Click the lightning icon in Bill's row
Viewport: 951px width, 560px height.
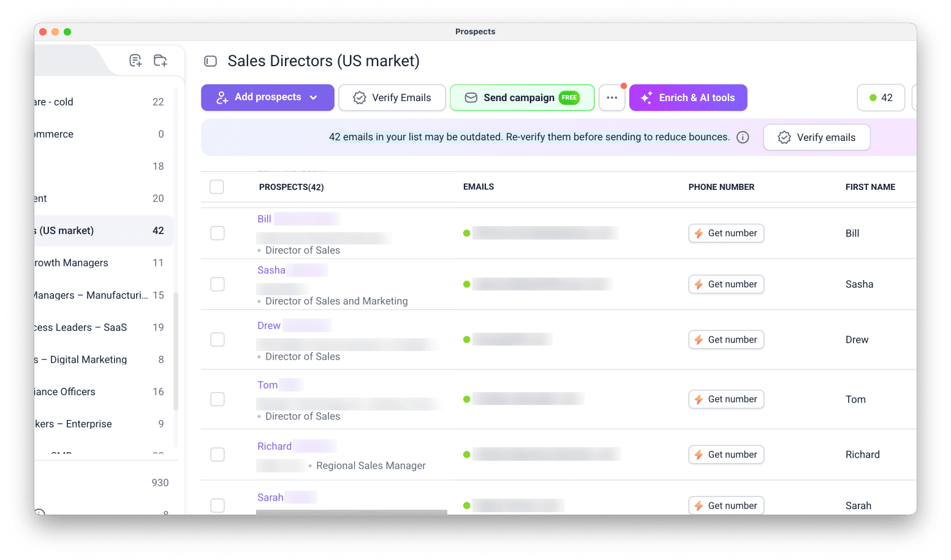coord(699,233)
